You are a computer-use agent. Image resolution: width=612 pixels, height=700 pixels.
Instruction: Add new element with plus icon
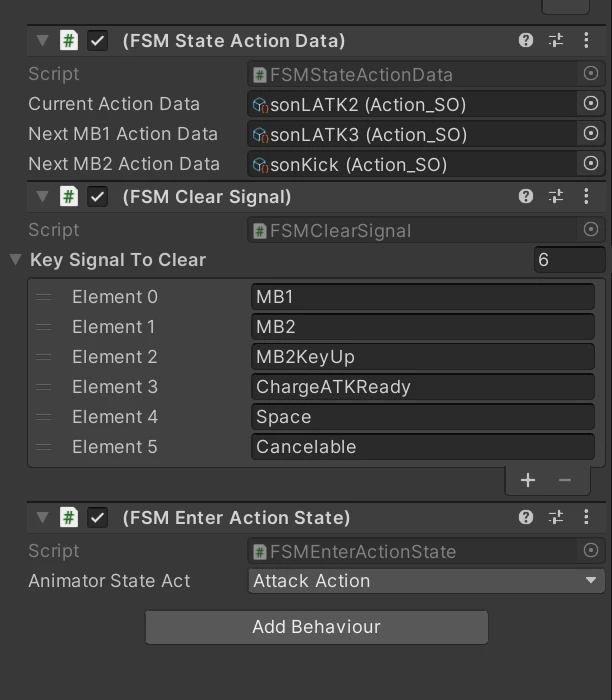[x=528, y=480]
